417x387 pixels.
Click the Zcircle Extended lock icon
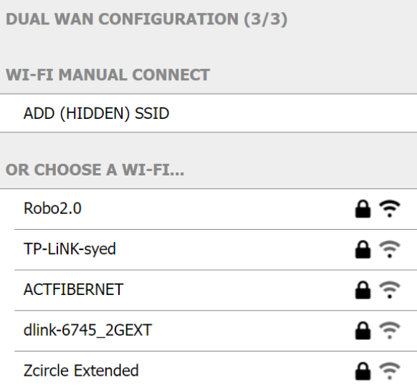tap(363, 371)
